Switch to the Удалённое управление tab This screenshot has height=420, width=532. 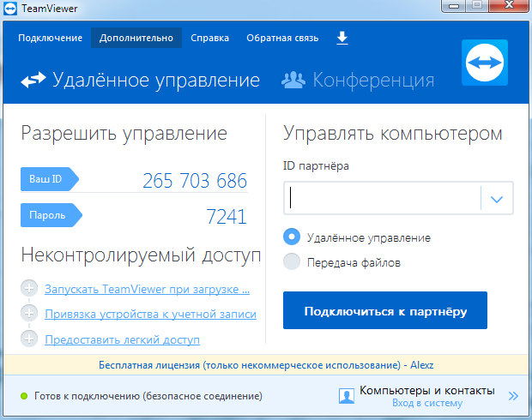tap(140, 80)
